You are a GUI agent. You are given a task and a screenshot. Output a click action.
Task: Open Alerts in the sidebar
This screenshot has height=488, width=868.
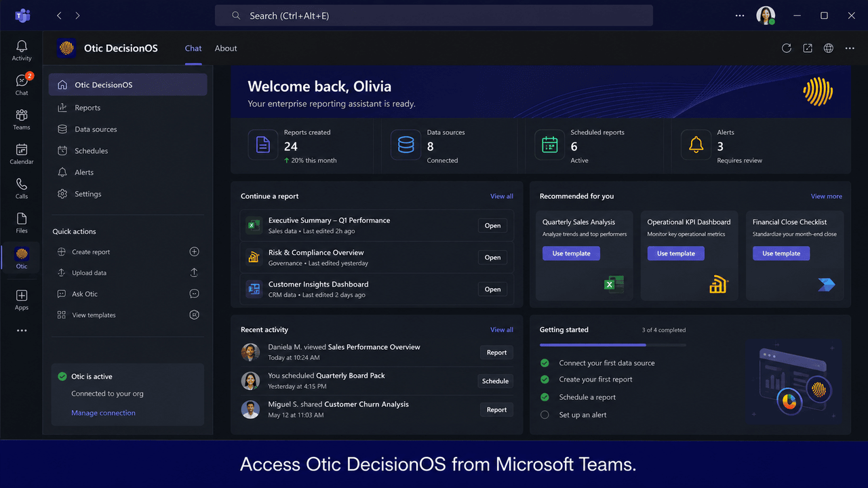click(127, 173)
